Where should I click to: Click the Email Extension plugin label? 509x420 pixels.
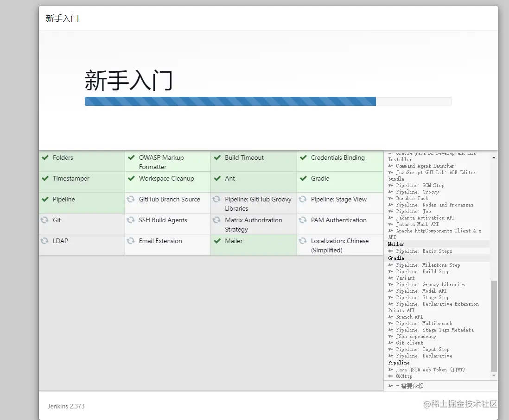(160, 241)
